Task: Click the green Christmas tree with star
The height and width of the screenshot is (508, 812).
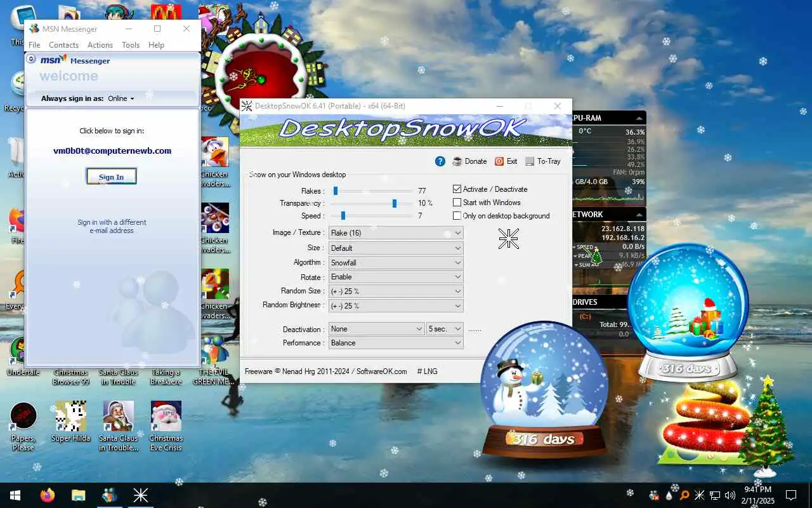Action: (766, 425)
